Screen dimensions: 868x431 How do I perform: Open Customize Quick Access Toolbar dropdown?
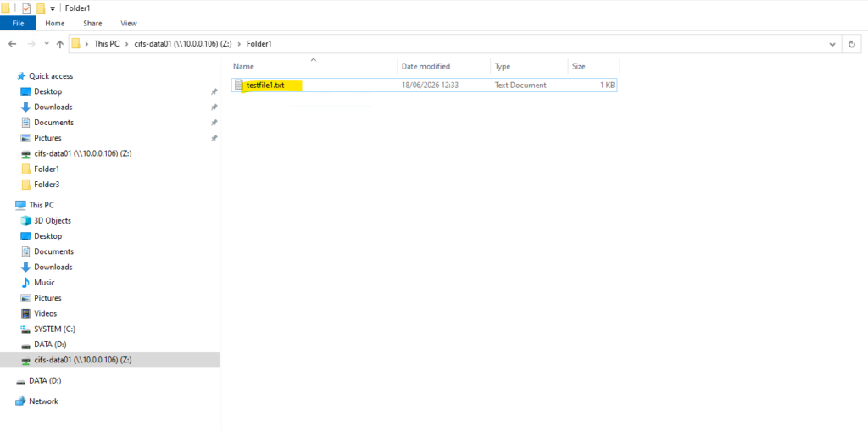53,8
